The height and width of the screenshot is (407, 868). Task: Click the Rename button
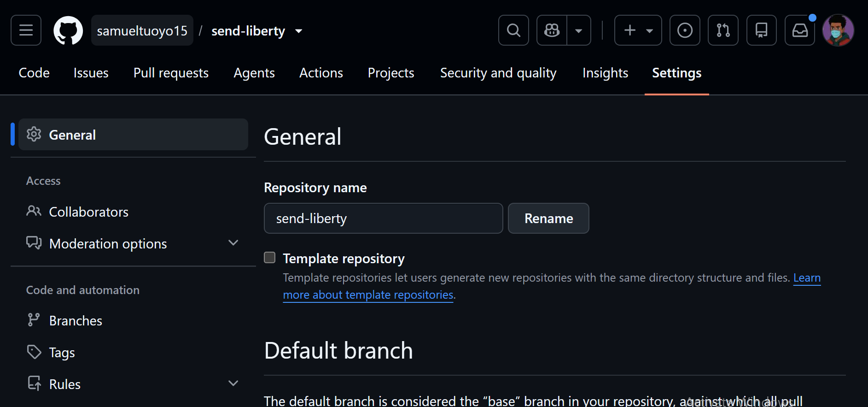point(548,218)
